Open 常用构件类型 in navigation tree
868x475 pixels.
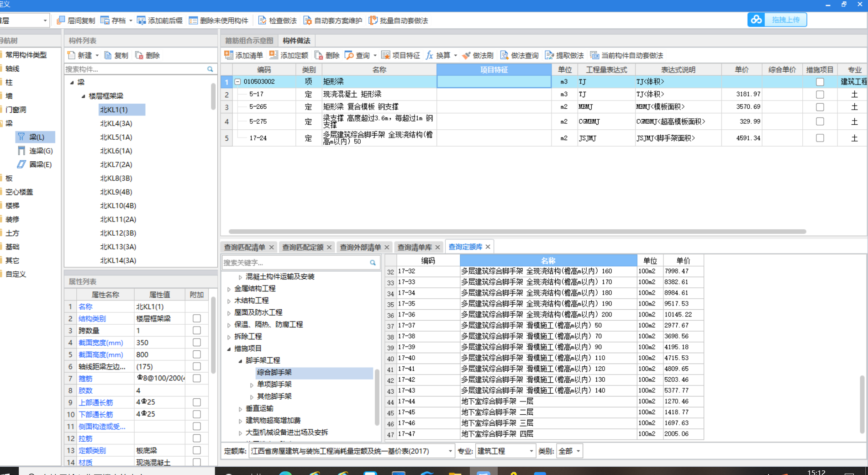click(x=26, y=55)
